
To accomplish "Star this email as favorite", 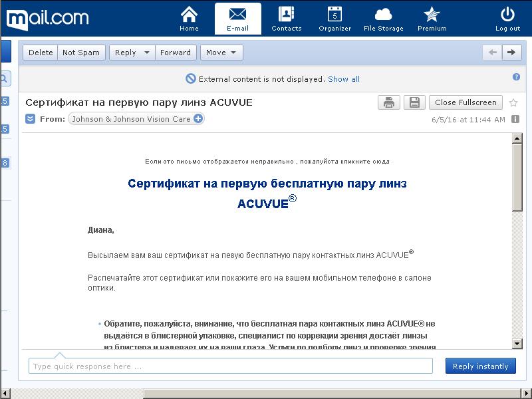I will pyautogui.click(x=513, y=102).
